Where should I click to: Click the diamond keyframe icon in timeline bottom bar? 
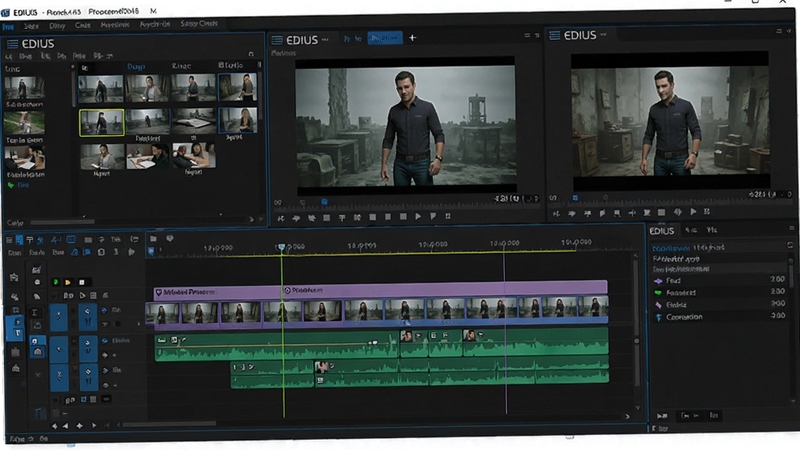point(80,426)
